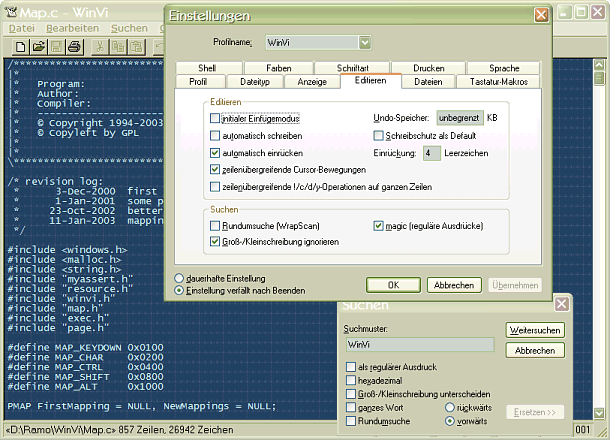The width and height of the screenshot is (610, 440).
Task: Click the Weitersuchen button
Action: (535, 330)
